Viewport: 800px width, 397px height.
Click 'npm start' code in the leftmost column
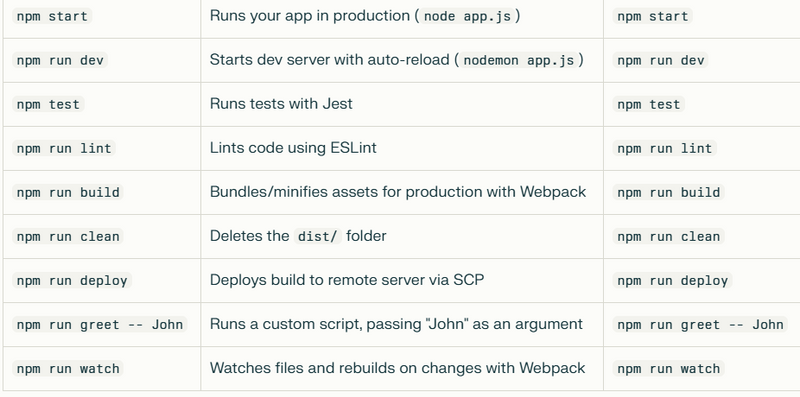tap(52, 16)
